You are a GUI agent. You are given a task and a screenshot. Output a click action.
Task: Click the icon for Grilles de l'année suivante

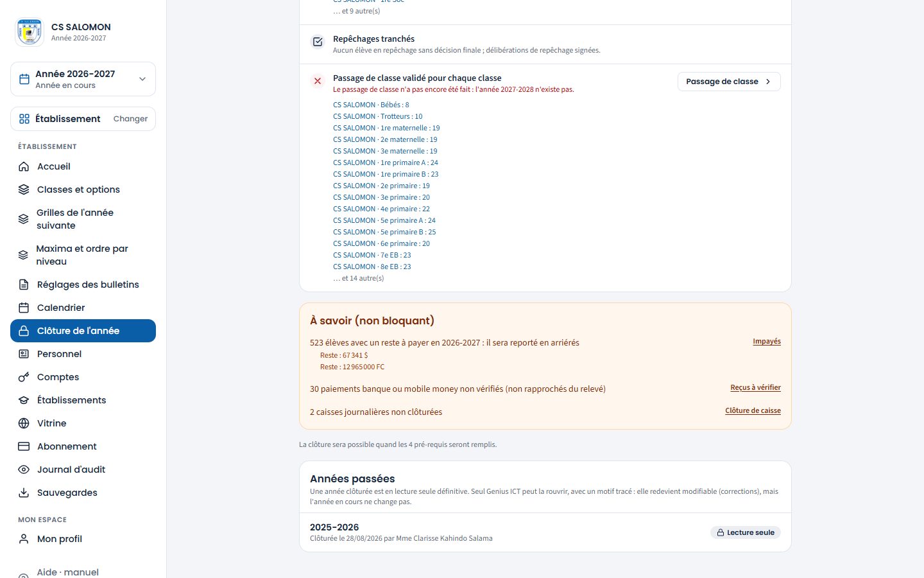point(24,219)
